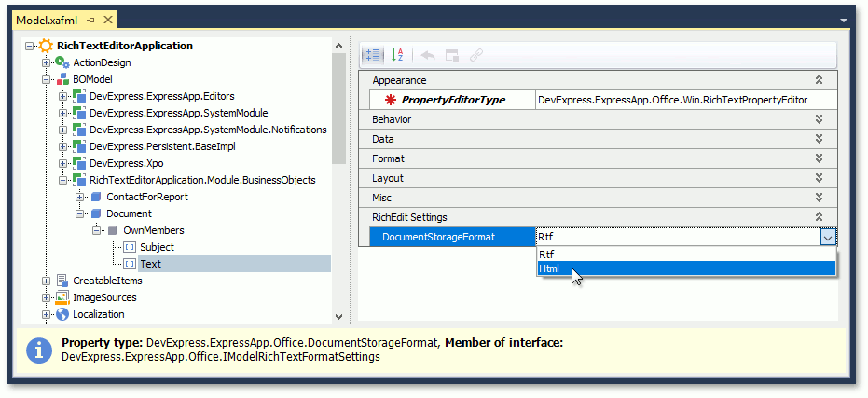This screenshot has width=868, height=398.
Task: Collapse the Appearance property category
Action: point(820,80)
